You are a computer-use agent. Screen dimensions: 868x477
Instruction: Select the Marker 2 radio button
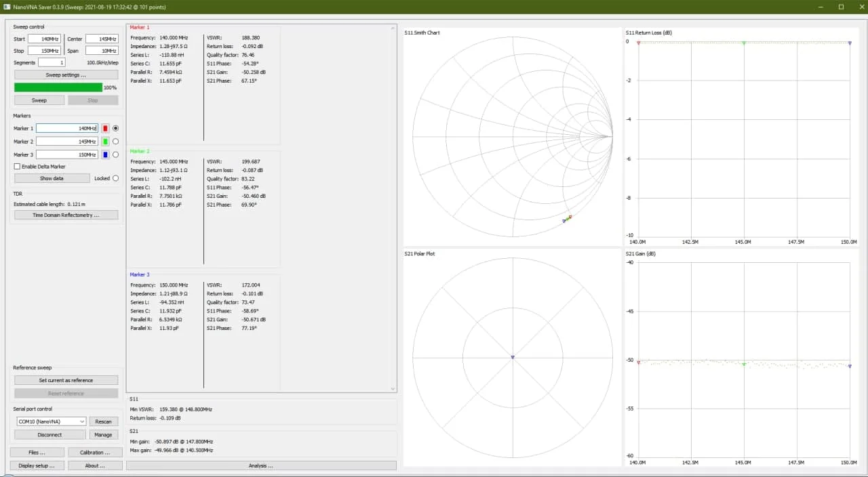point(115,142)
